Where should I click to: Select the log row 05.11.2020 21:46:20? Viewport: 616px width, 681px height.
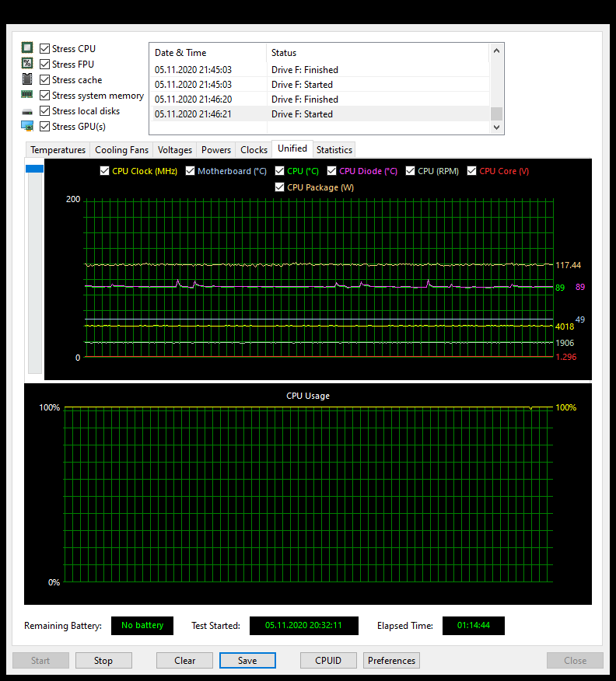(320, 99)
